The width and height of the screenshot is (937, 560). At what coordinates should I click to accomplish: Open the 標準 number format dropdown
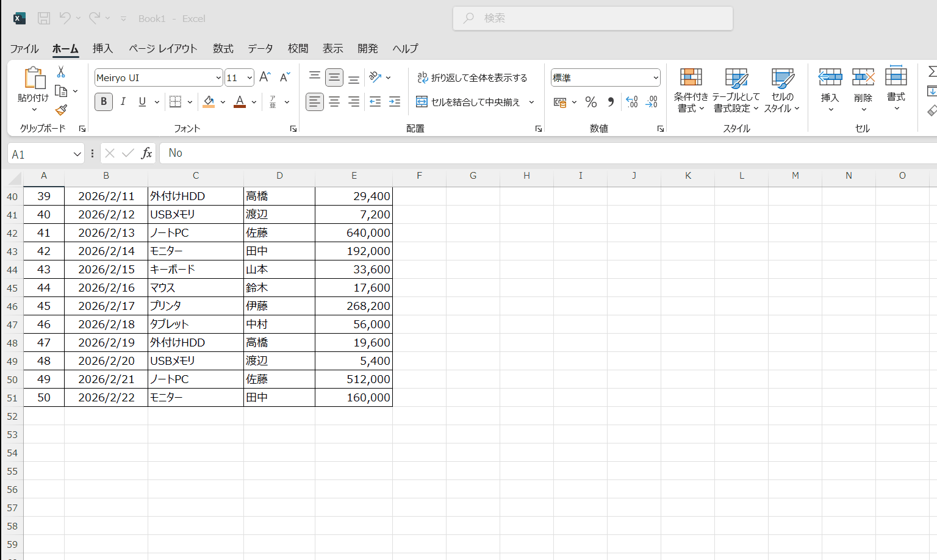pos(656,77)
